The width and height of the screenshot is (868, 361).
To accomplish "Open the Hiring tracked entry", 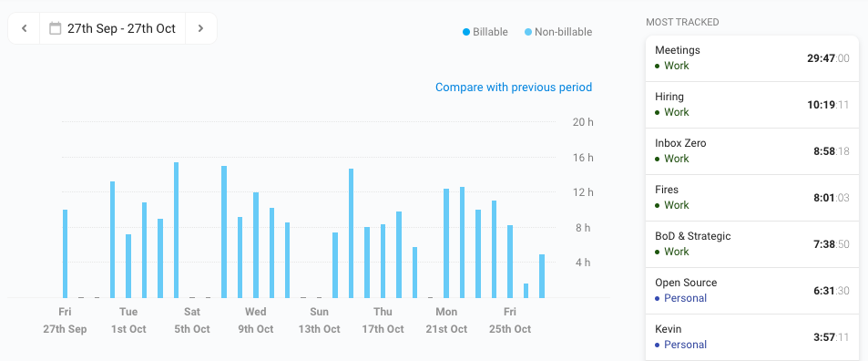I will pos(751,105).
